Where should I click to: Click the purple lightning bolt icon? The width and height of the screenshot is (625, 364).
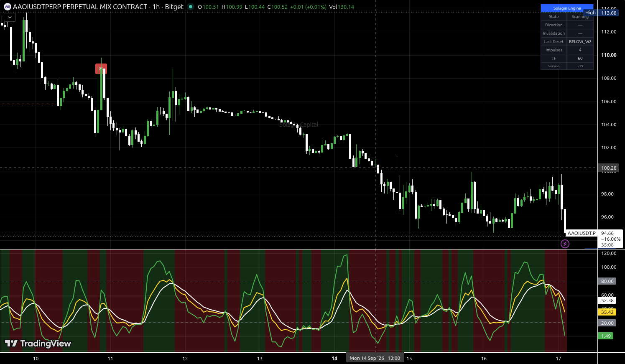point(565,244)
